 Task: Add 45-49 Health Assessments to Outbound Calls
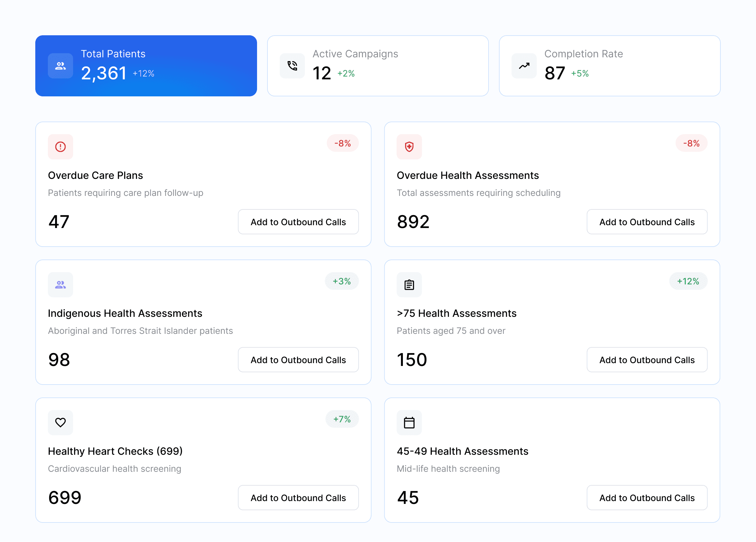point(647,498)
